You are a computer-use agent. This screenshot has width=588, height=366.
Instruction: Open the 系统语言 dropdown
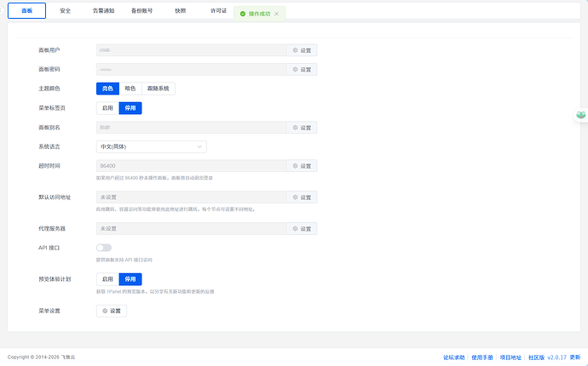coord(152,146)
